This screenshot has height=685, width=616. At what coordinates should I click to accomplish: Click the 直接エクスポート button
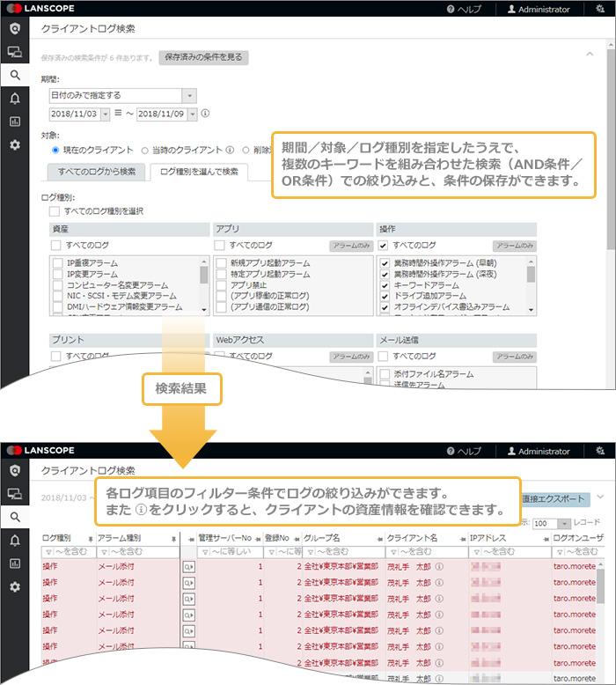click(x=554, y=499)
